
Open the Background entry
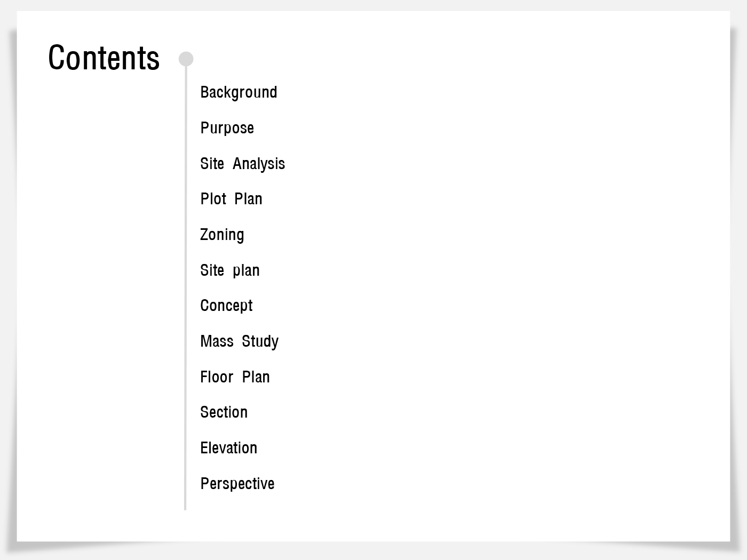coord(239,92)
